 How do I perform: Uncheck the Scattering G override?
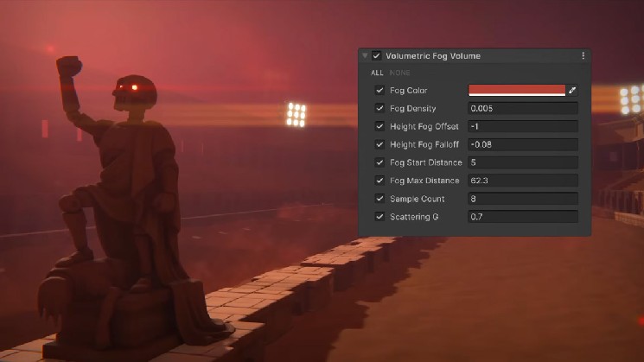click(x=379, y=217)
